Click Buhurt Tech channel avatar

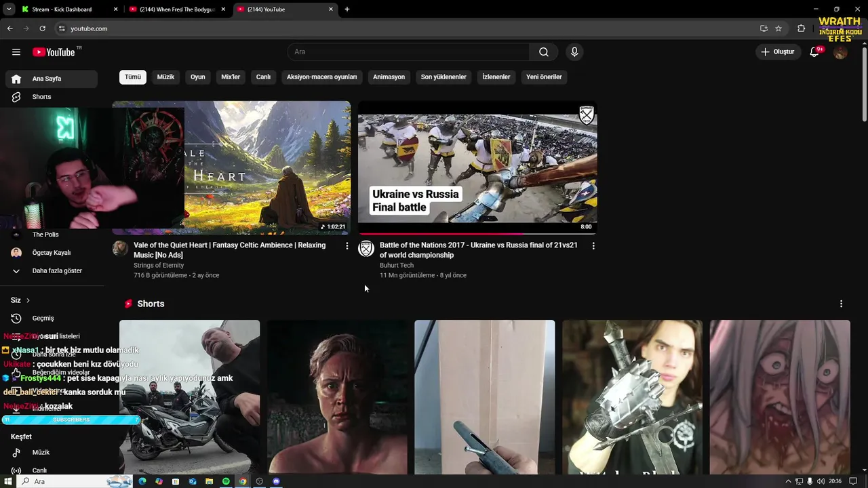point(366,249)
